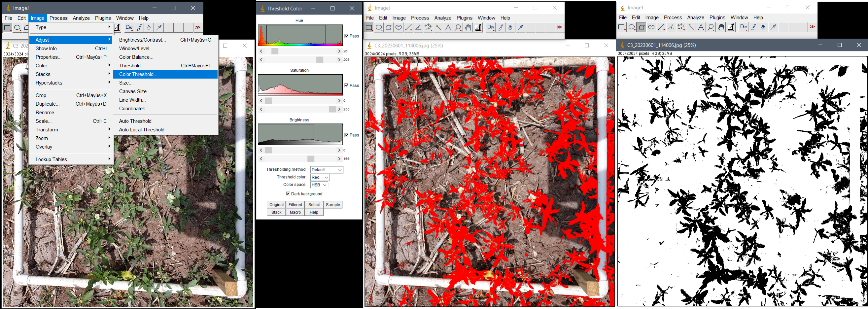Open the Thresholding method dropdown
The image size is (868, 309).
point(327,170)
